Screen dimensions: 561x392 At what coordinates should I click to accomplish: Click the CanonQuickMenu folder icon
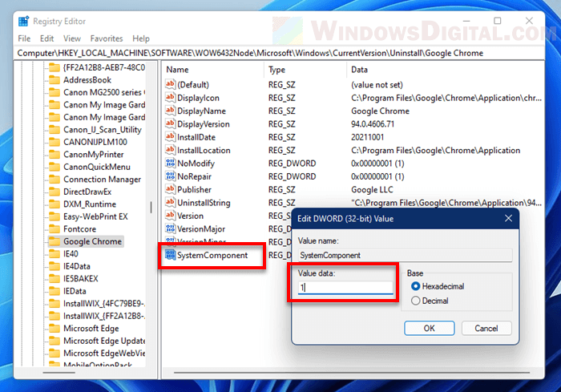click(x=54, y=167)
